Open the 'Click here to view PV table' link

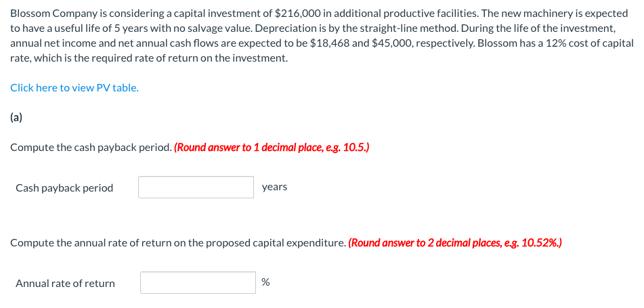coord(74,87)
